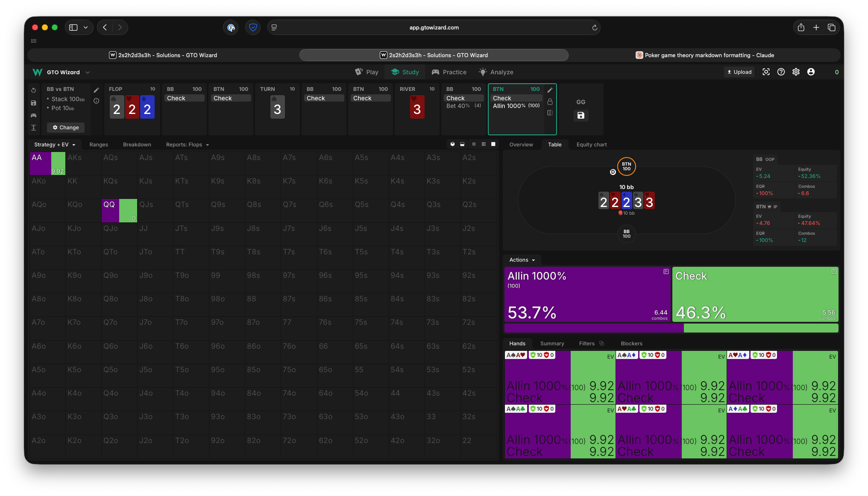This screenshot has height=496, width=868.
Task: Click the lock icon on the BTN action card
Action: tap(550, 102)
